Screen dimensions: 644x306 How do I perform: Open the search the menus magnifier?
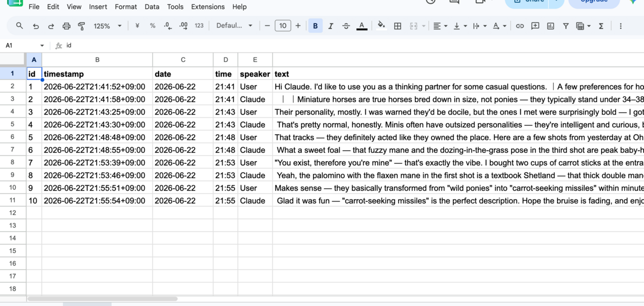click(x=20, y=26)
